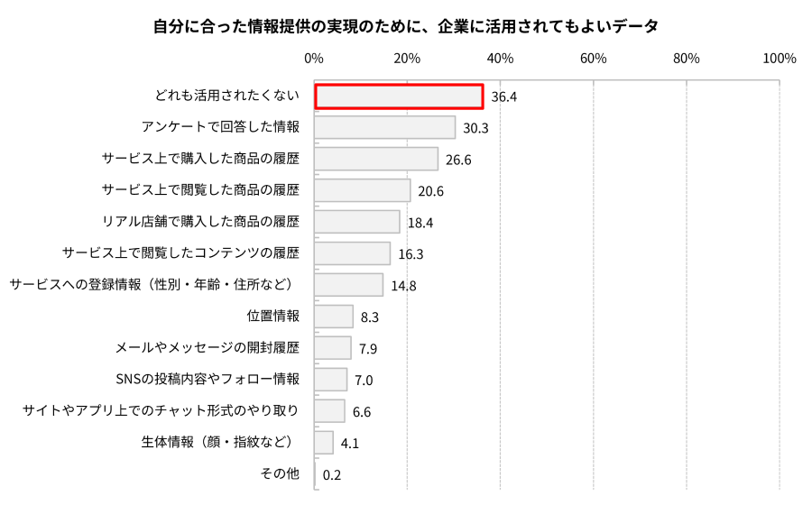Click the 100% axis label
The width and height of the screenshot is (812, 505).
[780, 59]
